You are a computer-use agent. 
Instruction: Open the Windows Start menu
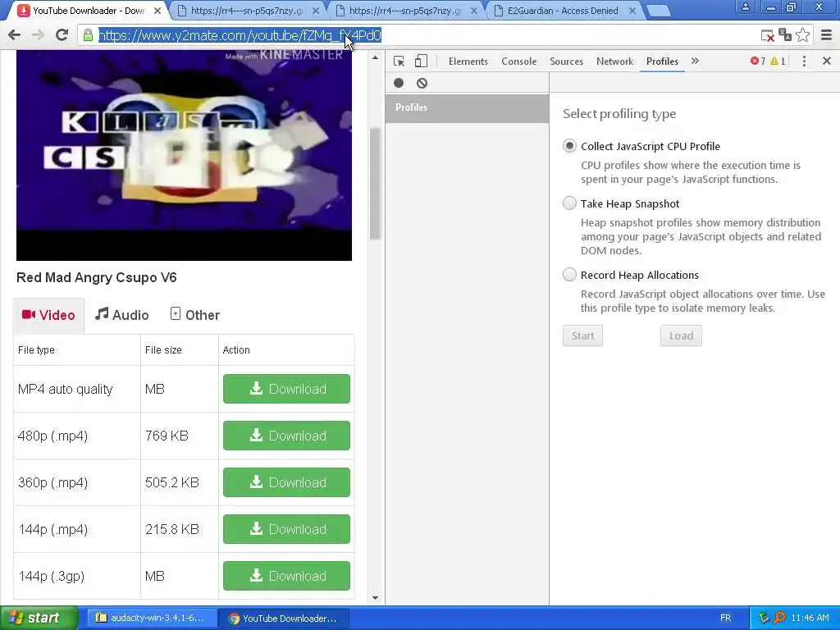pyautogui.click(x=38, y=618)
